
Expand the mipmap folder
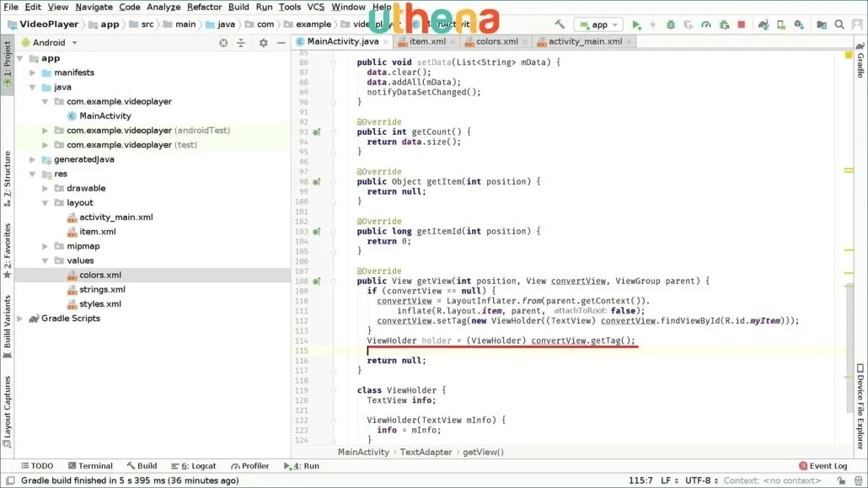46,246
